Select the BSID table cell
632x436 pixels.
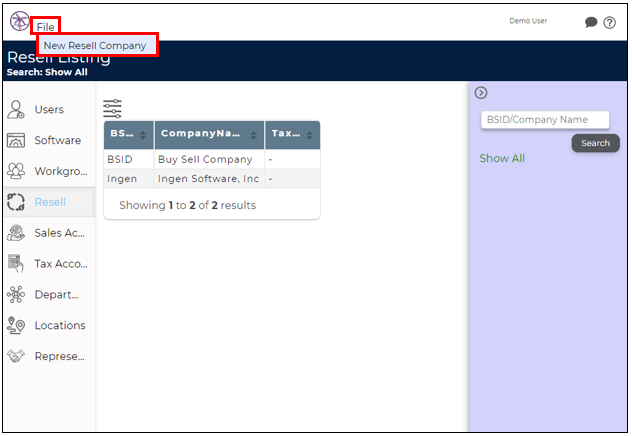(x=129, y=159)
